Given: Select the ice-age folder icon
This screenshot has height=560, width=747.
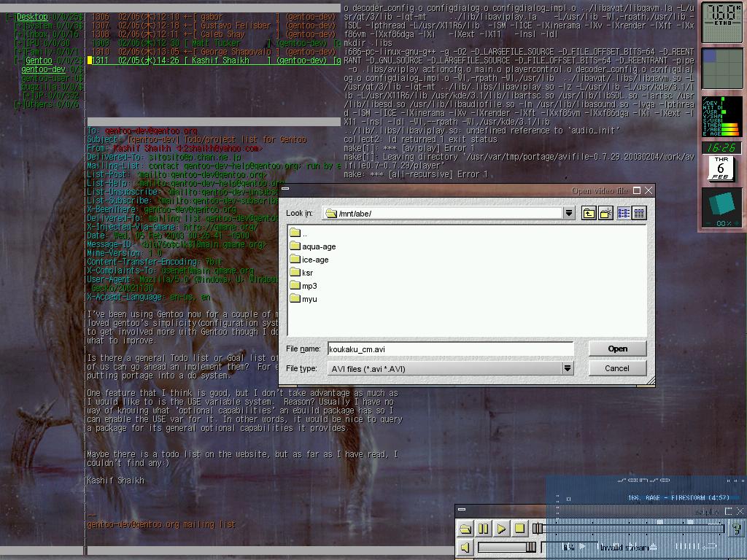Looking at the screenshot, I should (x=295, y=260).
